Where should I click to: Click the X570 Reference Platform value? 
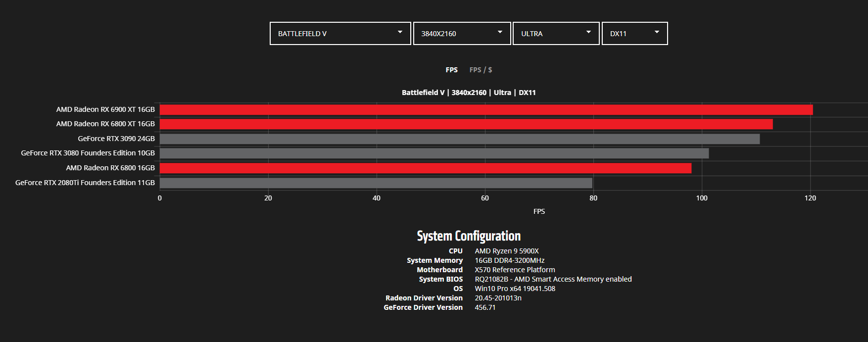[515, 270]
